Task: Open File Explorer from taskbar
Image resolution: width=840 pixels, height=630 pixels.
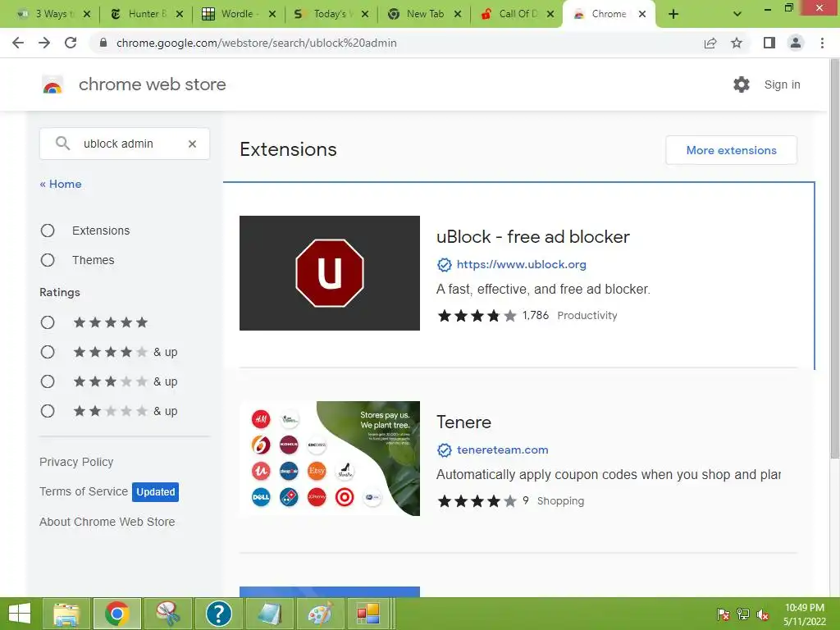Action: coord(66,614)
